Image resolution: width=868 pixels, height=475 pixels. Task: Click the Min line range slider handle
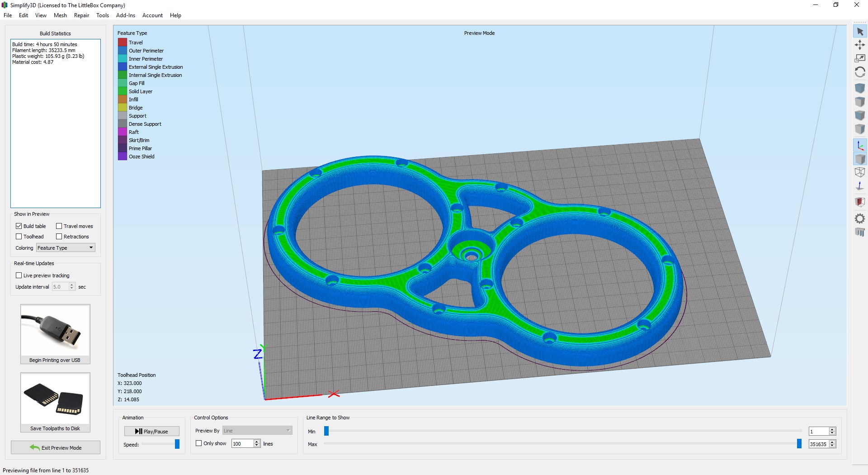pyautogui.click(x=326, y=431)
